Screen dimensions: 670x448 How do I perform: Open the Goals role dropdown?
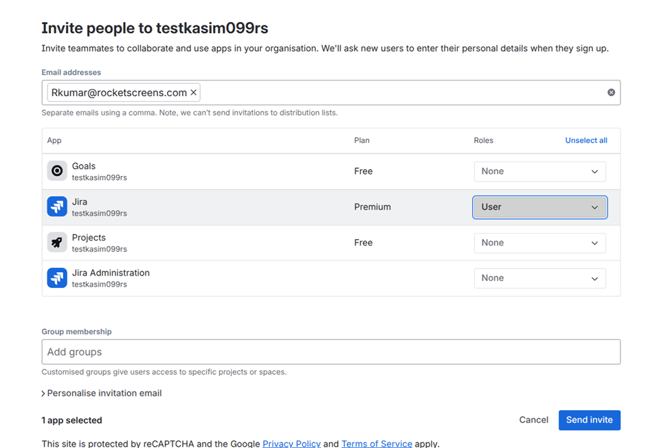(539, 171)
